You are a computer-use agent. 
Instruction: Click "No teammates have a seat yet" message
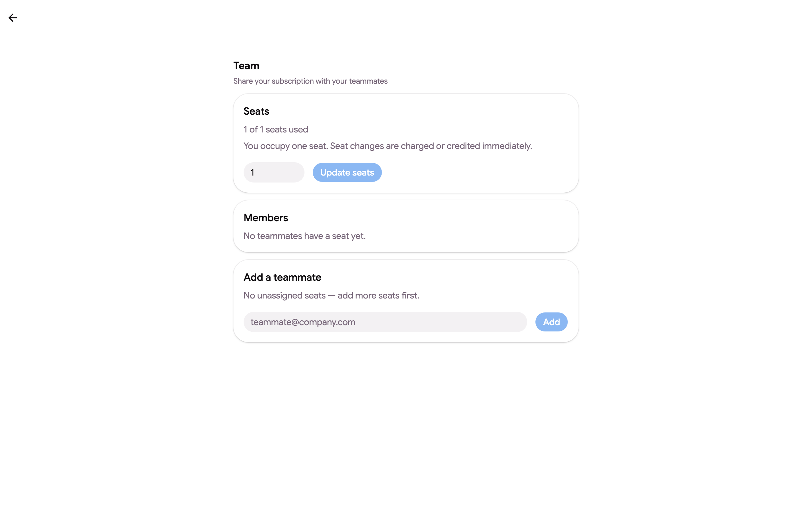point(304,236)
